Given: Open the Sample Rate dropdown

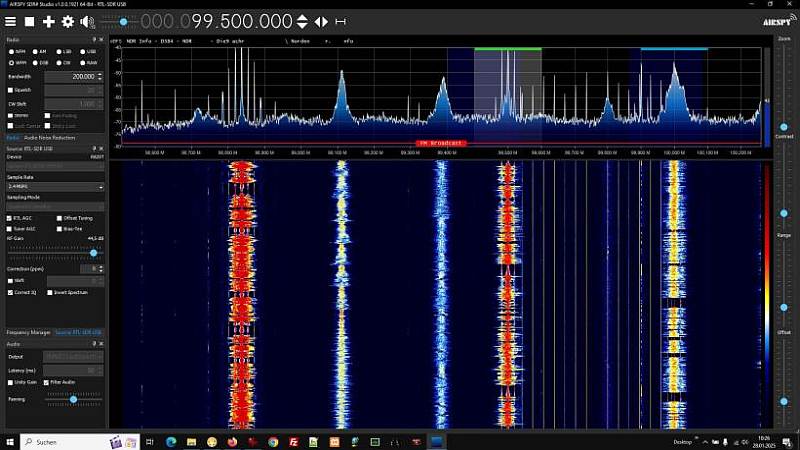Looking at the screenshot, I should click(55, 187).
